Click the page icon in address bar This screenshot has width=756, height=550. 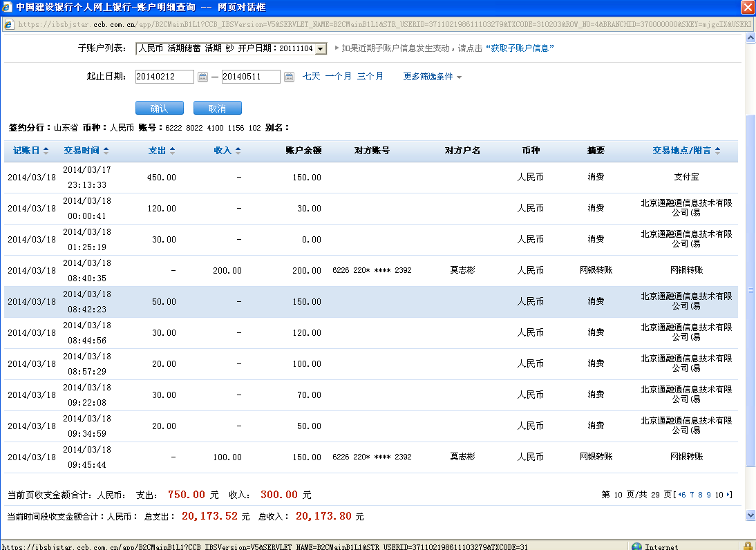pos(9,23)
